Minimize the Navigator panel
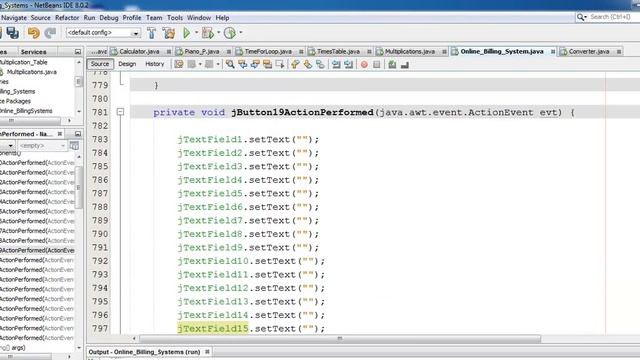This screenshot has height=360, width=640. [78, 134]
